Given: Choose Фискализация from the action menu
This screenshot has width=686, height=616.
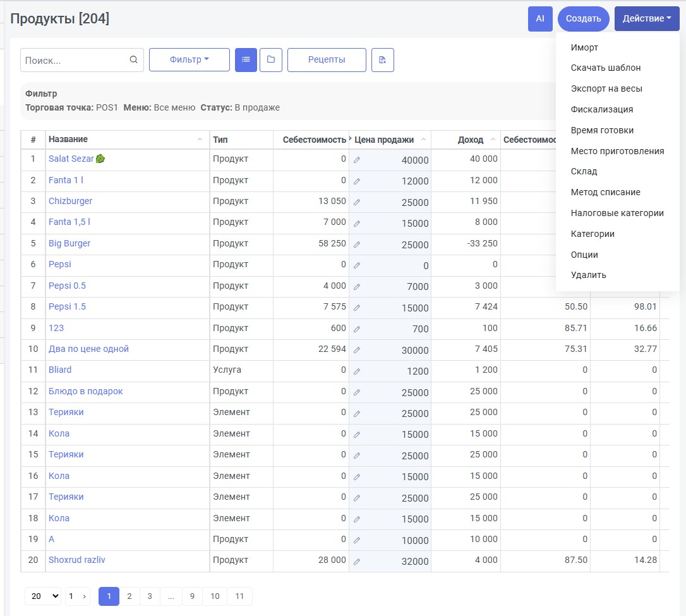Looking at the screenshot, I should [601, 109].
